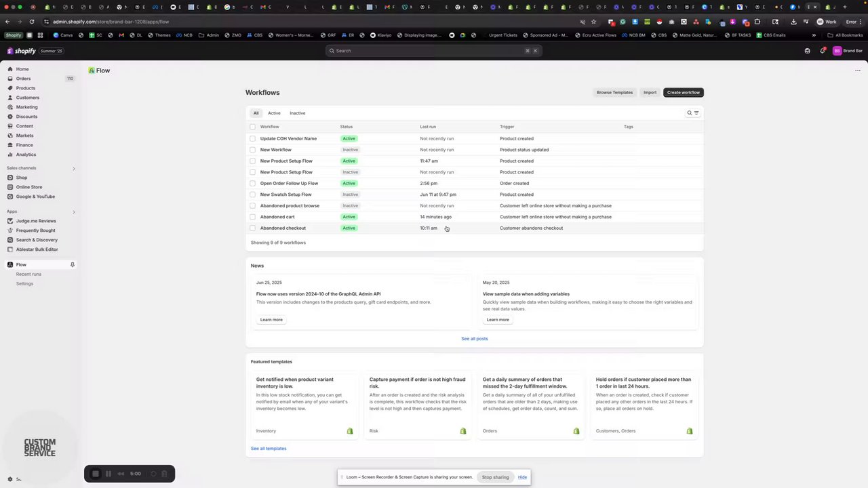The width and height of the screenshot is (868, 488).
Task: Open Search & Discovery app
Action: point(37,240)
